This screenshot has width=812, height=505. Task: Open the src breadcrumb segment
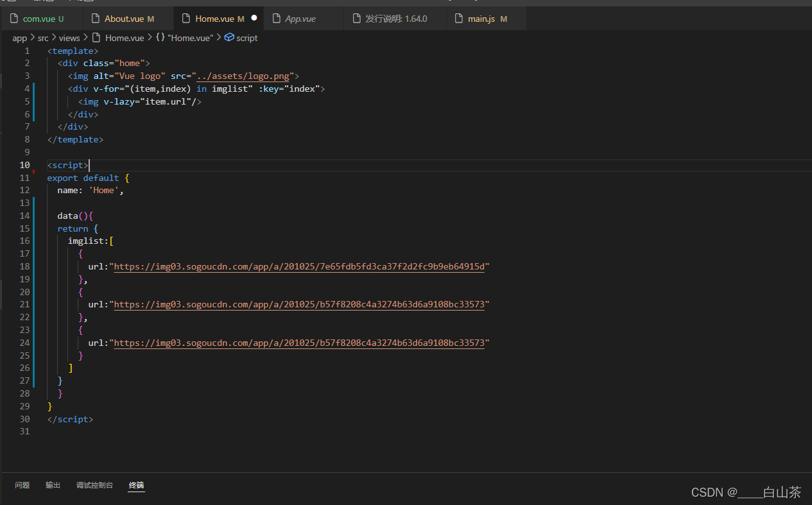(43, 38)
